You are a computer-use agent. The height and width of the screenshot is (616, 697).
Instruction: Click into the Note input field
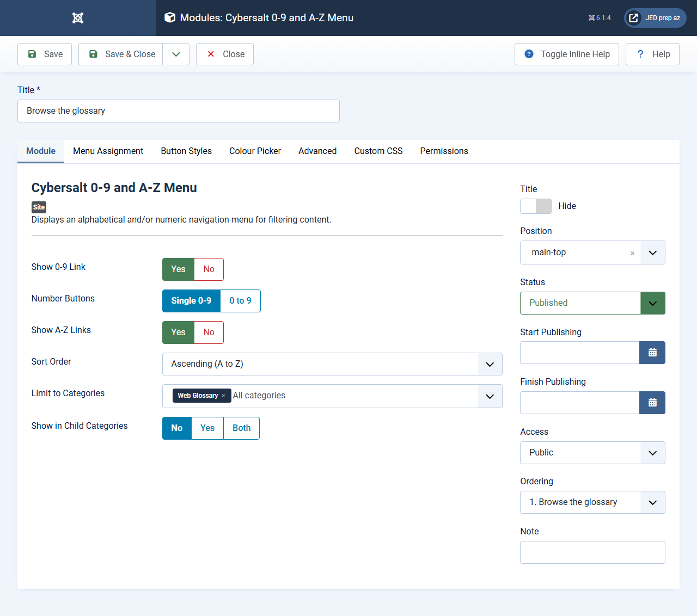click(592, 552)
